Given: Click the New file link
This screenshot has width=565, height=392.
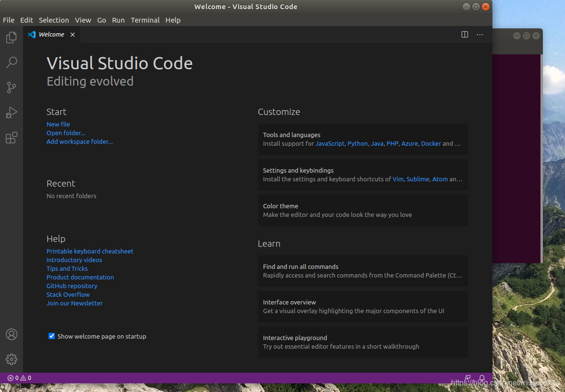Looking at the screenshot, I should (x=58, y=124).
